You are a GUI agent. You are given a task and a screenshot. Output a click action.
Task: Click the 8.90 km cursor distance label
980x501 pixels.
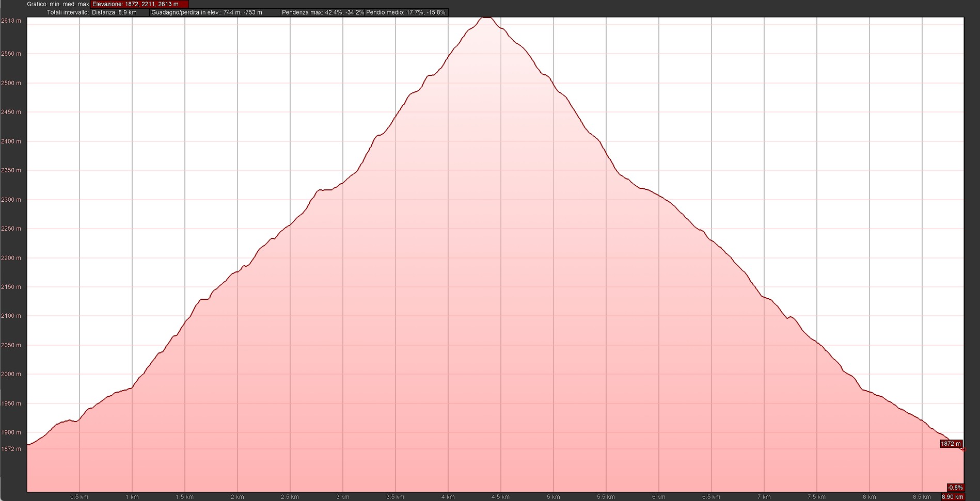pos(953,497)
